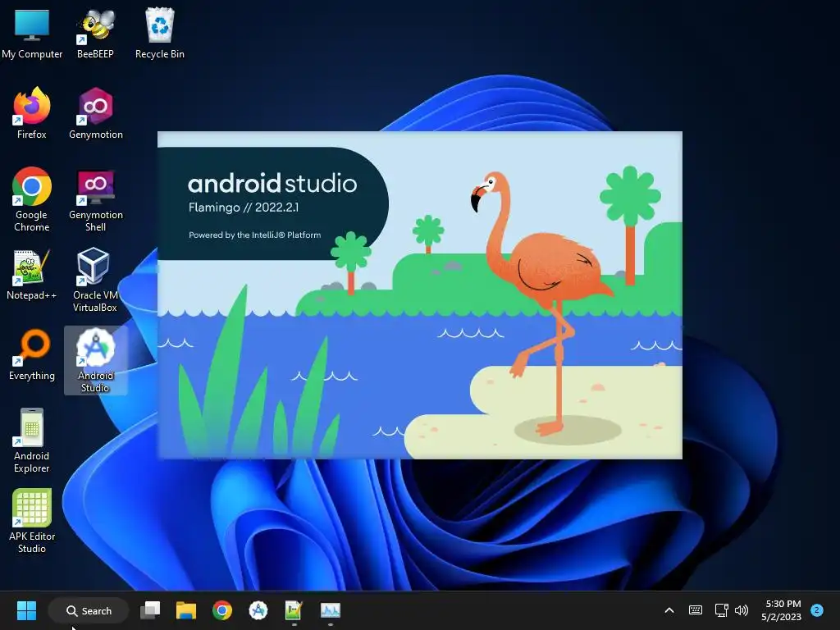Click the taskbar Search box

(89, 610)
